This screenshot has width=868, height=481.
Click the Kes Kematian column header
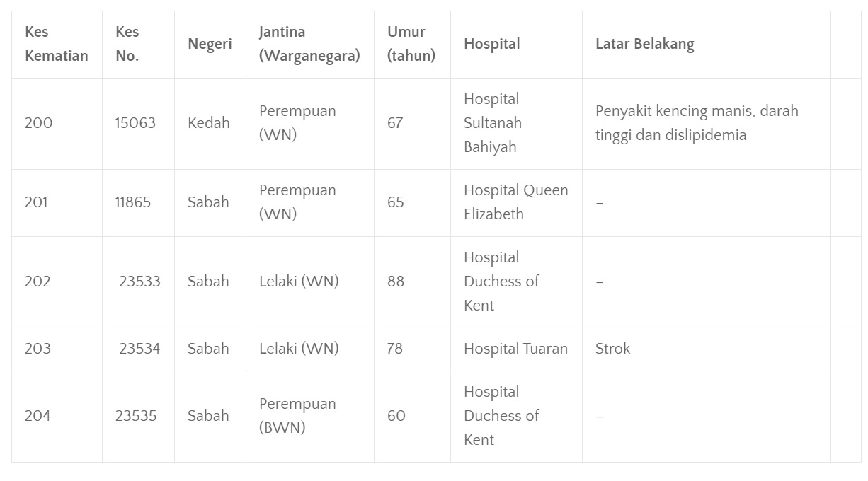57,44
